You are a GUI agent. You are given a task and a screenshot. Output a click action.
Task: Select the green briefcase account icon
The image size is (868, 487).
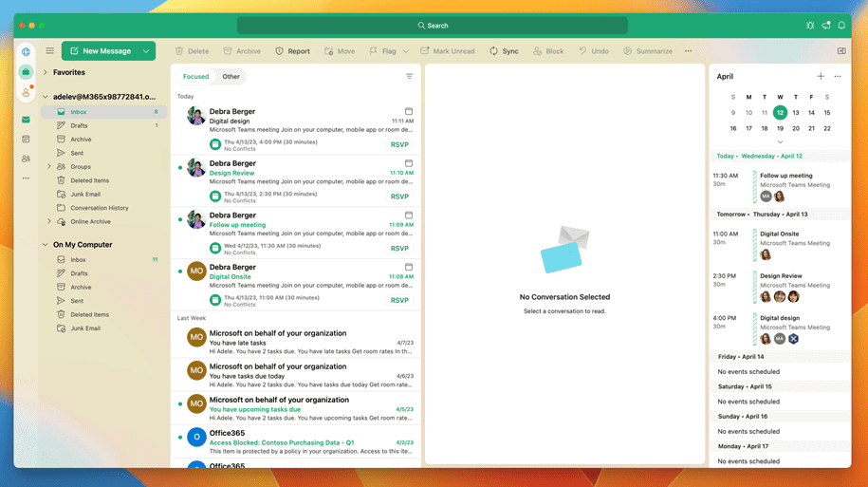click(x=26, y=71)
